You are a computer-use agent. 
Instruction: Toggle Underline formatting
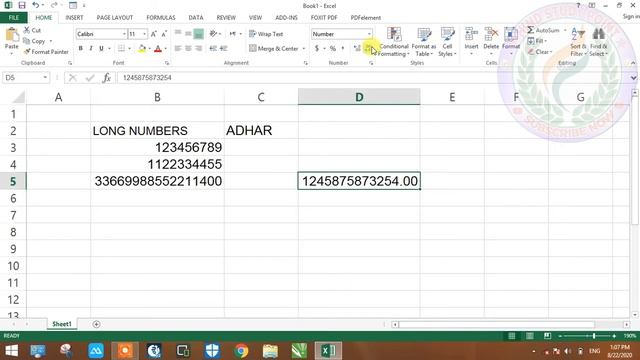(101, 49)
